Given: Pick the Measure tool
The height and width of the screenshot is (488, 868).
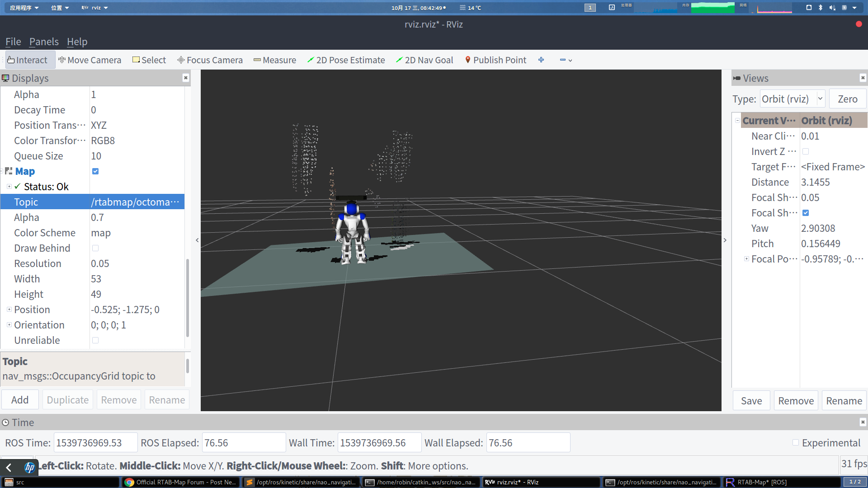Looking at the screenshot, I should pyautogui.click(x=275, y=60).
